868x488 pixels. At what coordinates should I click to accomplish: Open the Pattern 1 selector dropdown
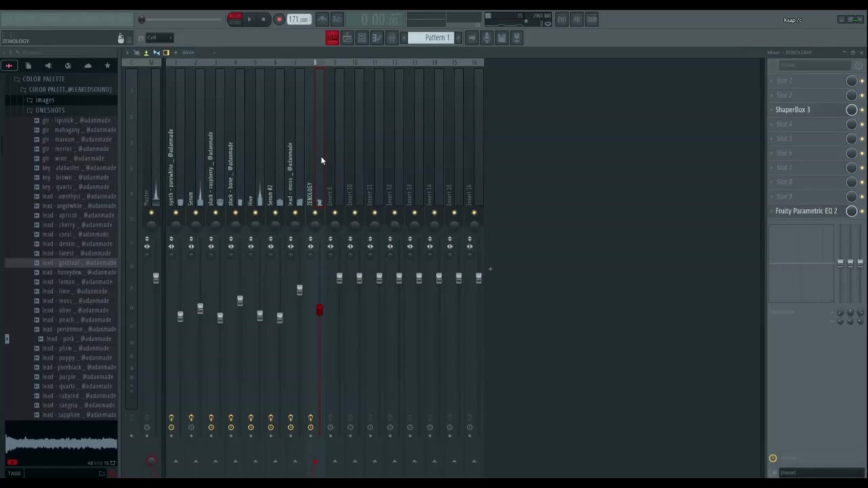[437, 38]
